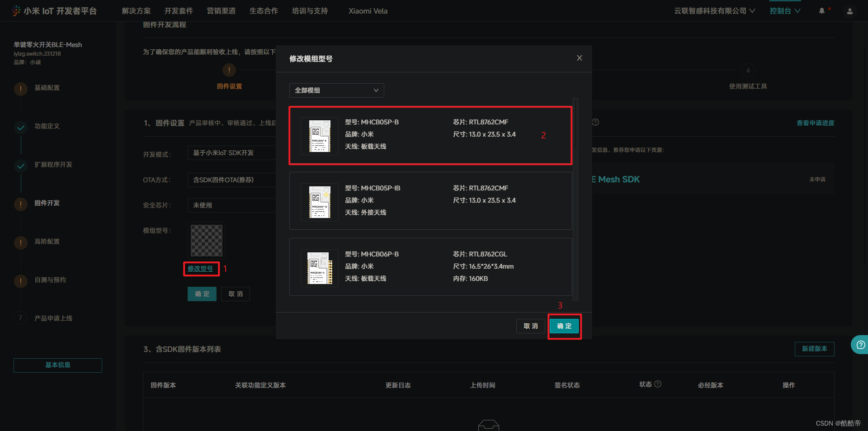The width and height of the screenshot is (868, 431).
Task: Click the help icon beside 状态 column
Action: pyautogui.click(x=658, y=384)
